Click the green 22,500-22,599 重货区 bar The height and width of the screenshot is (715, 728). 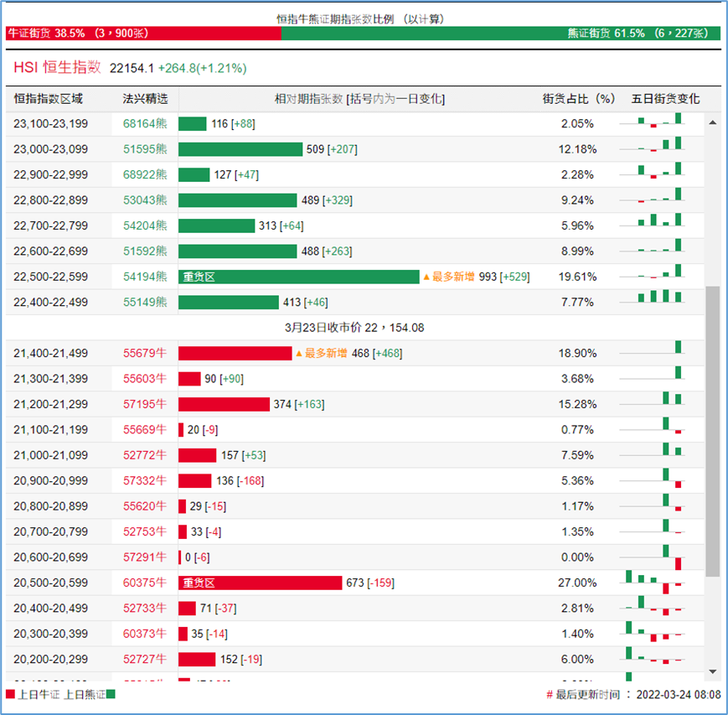pyautogui.click(x=298, y=277)
